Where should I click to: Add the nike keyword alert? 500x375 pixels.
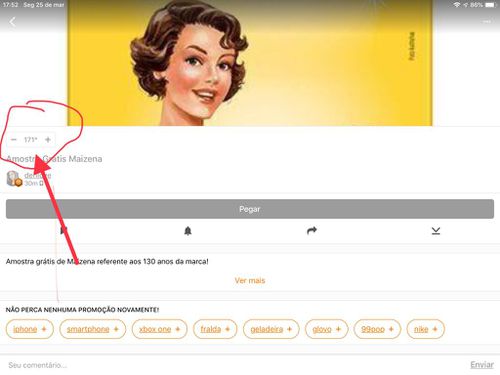[426, 329]
